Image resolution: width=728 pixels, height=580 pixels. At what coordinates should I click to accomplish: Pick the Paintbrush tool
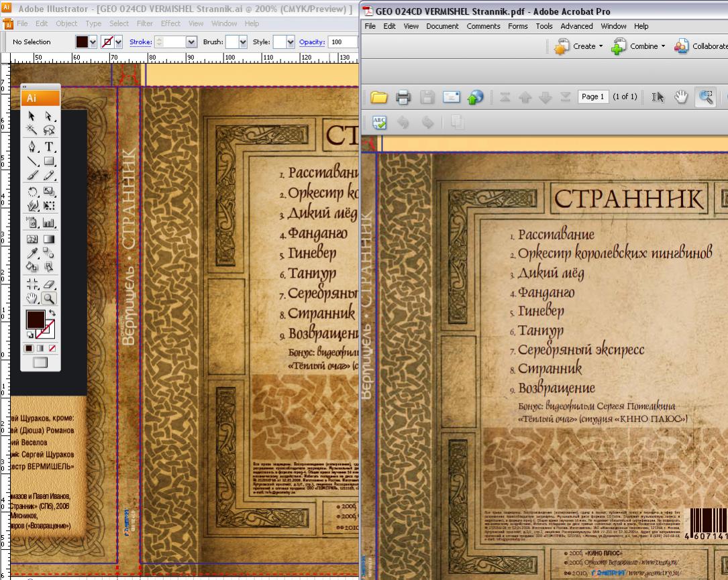[32, 176]
